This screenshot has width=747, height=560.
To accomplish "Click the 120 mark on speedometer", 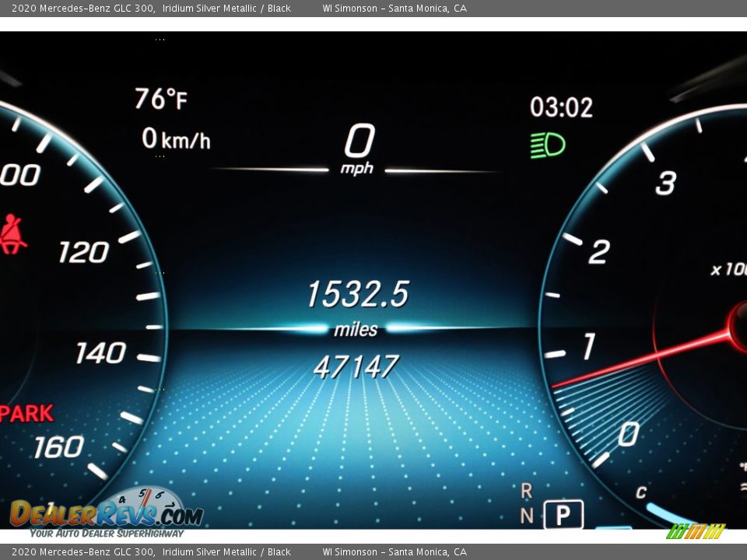I will pyautogui.click(x=84, y=252).
